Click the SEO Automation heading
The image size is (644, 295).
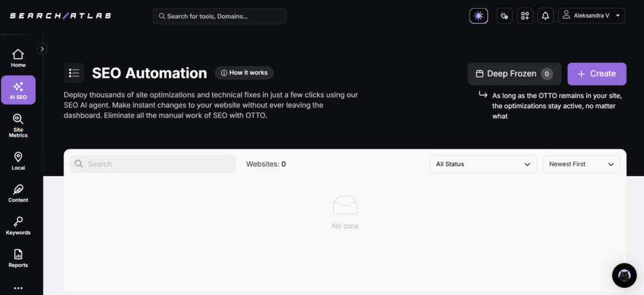tap(150, 73)
